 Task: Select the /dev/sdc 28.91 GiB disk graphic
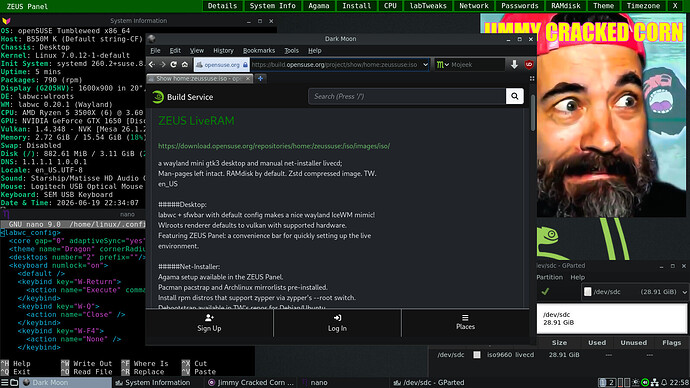point(612,318)
